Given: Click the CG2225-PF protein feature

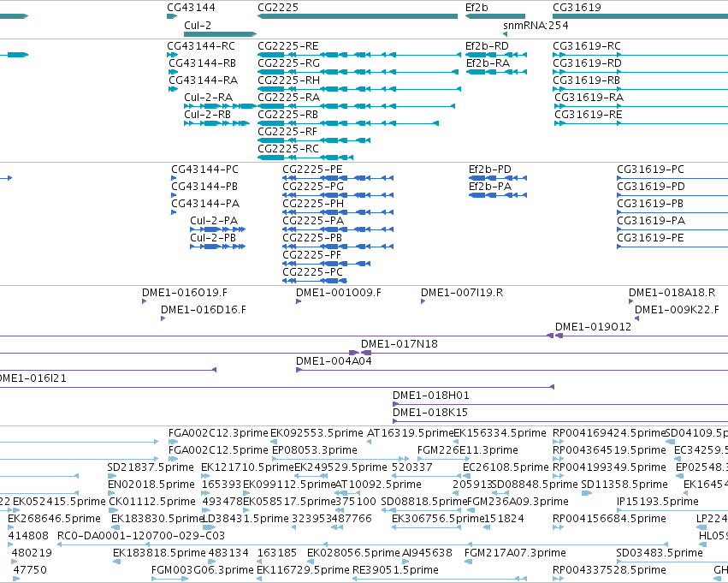Looking at the screenshot, I should (327, 264).
